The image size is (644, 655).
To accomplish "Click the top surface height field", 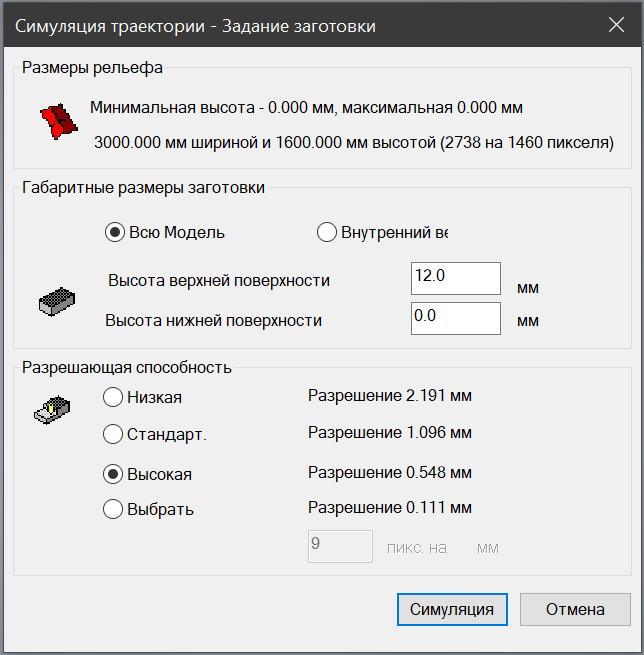I will [455, 278].
